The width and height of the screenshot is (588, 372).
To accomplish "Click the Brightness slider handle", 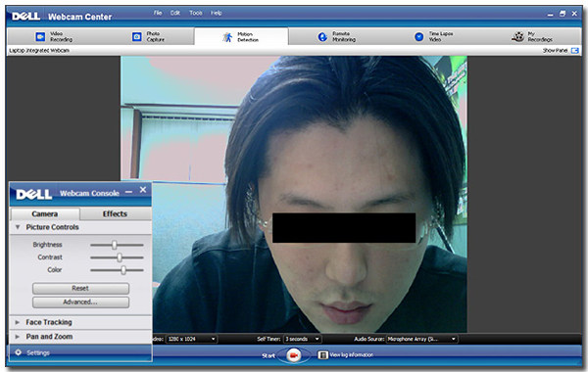I will point(115,245).
